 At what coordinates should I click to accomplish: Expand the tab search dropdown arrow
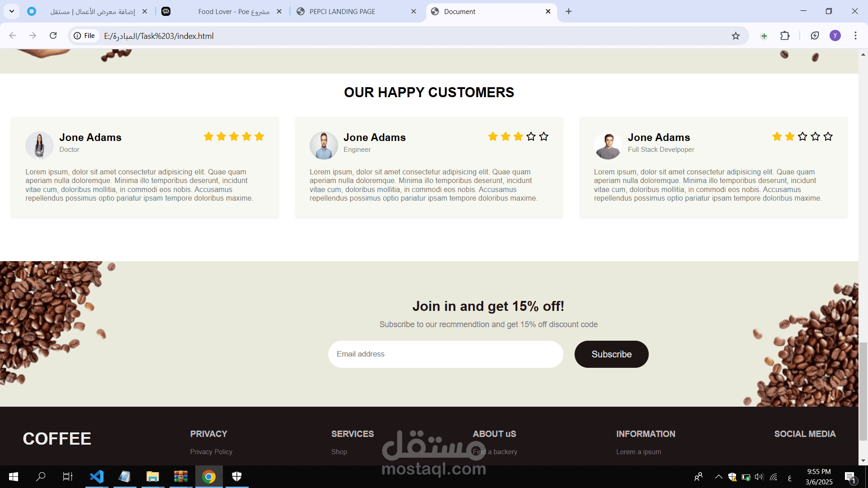tap(12, 11)
